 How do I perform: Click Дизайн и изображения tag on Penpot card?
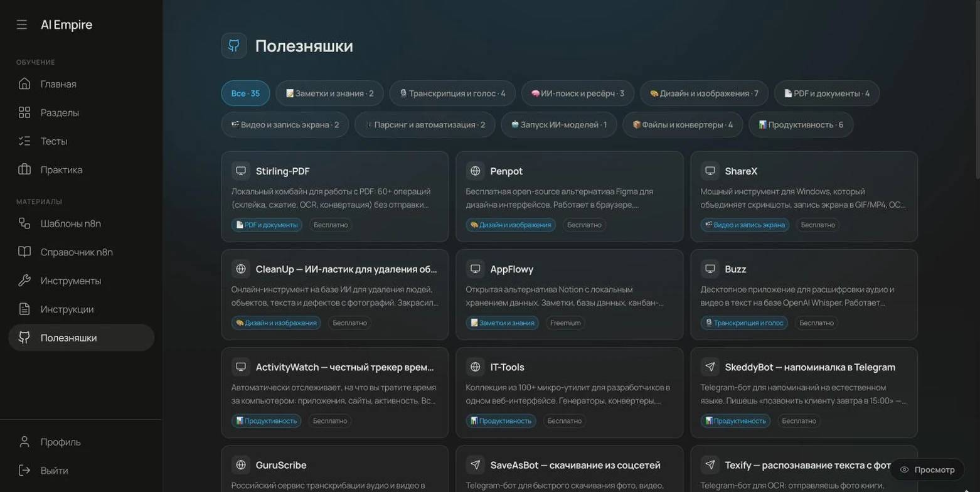(510, 225)
